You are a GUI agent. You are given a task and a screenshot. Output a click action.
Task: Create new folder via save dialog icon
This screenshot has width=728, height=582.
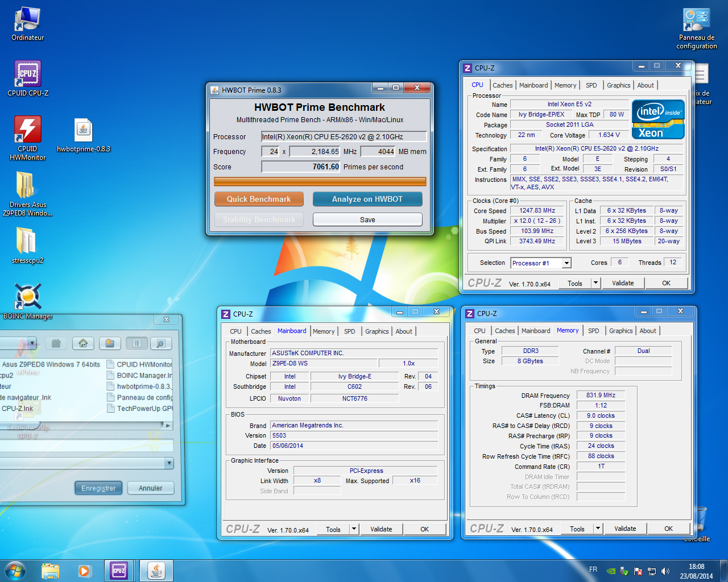(110, 343)
